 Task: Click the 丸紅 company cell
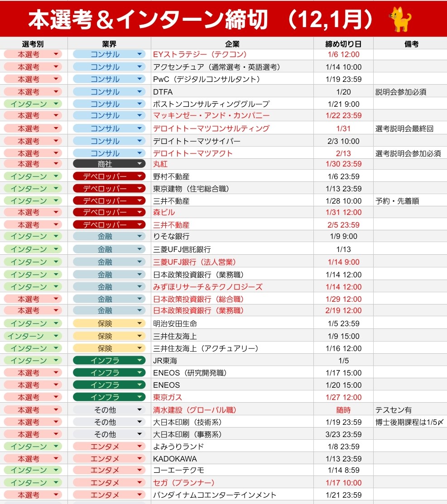click(232, 164)
